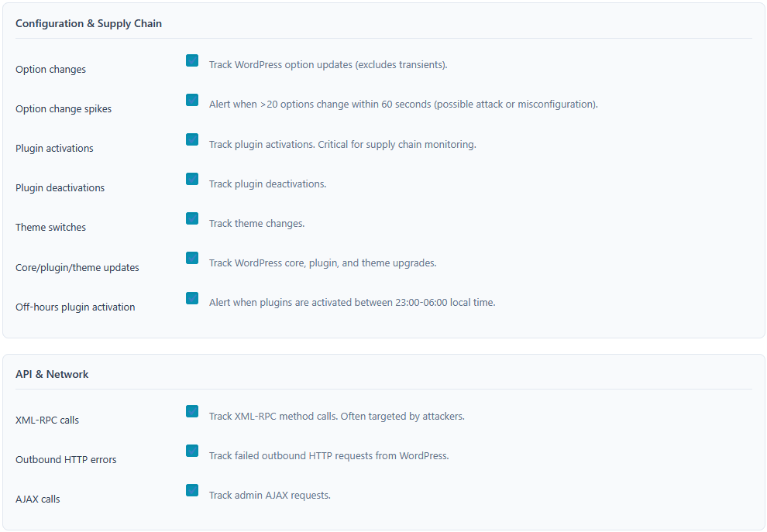Click the Plugin activations label
This screenshot has height=532, width=767.
[54, 148]
